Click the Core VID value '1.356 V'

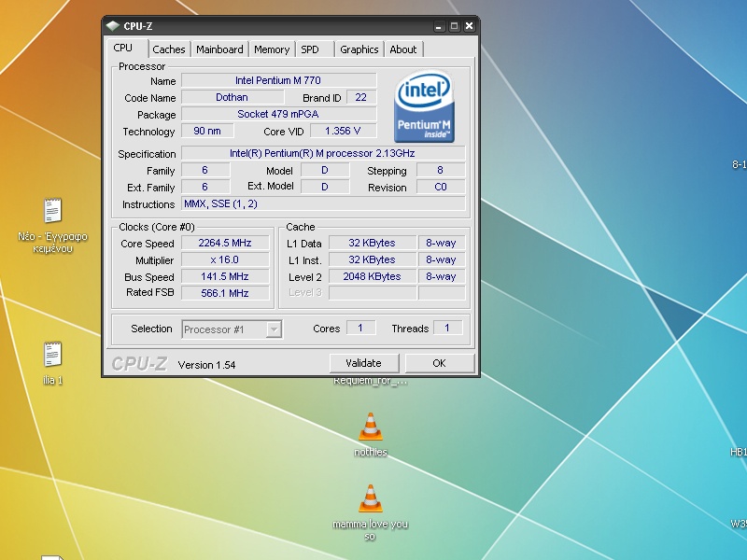click(343, 131)
